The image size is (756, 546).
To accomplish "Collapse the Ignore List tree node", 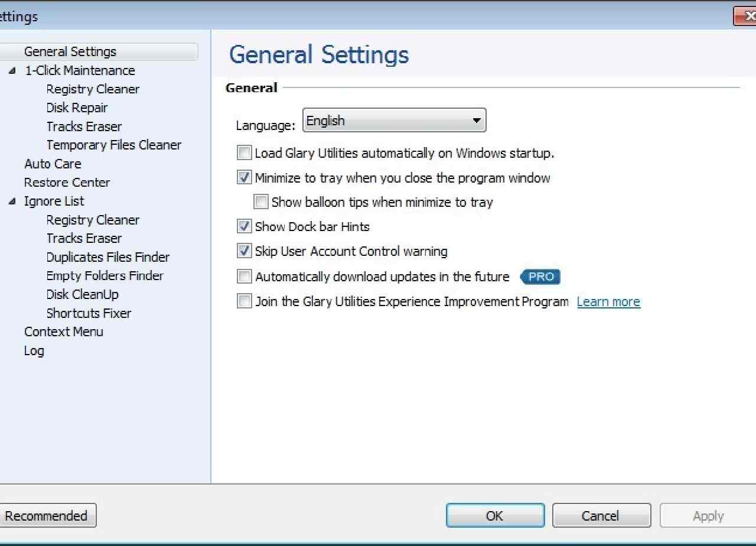I will coord(12,201).
